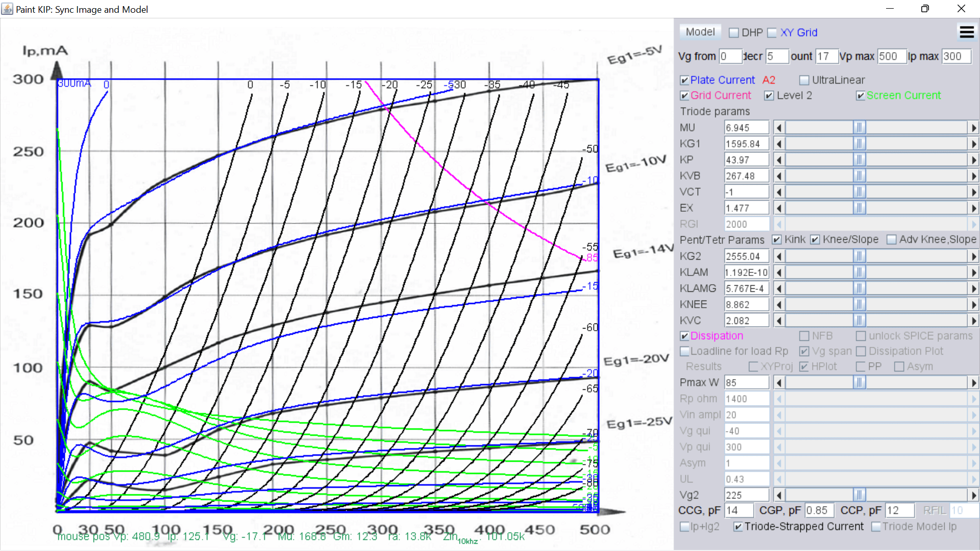This screenshot has height=551, width=980.
Task: Click the KG1 value field
Action: (x=747, y=144)
